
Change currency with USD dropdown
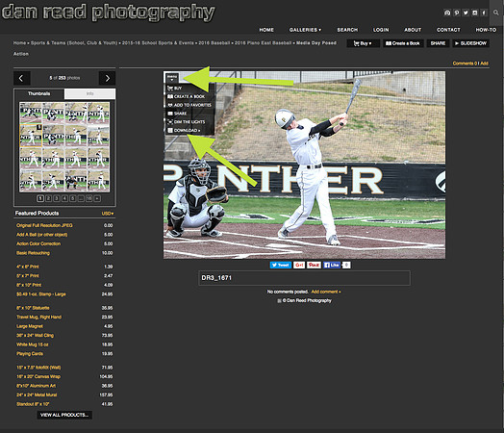(x=108, y=214)
